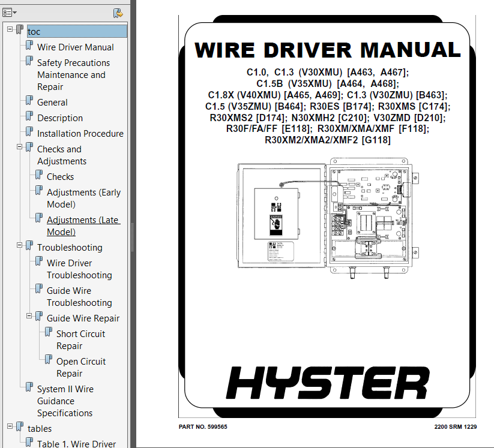Click bookmark icon beside tables
494x448 pixels.
pos(20,426)
